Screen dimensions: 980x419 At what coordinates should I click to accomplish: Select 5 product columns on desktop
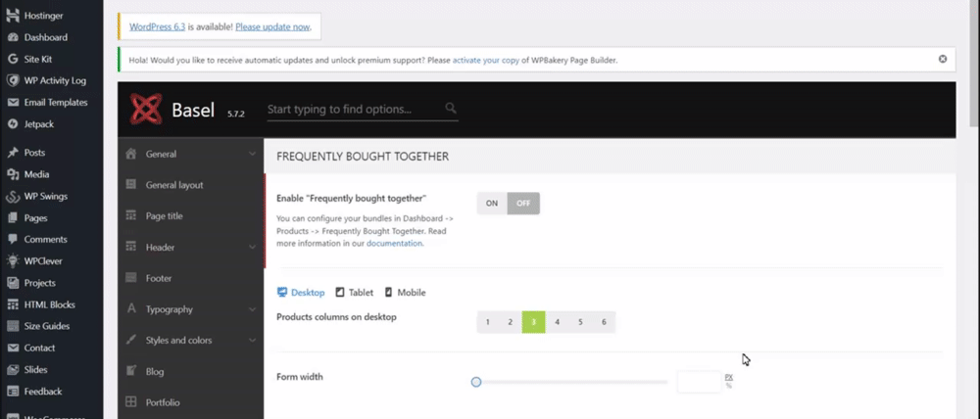click(580, 322)
